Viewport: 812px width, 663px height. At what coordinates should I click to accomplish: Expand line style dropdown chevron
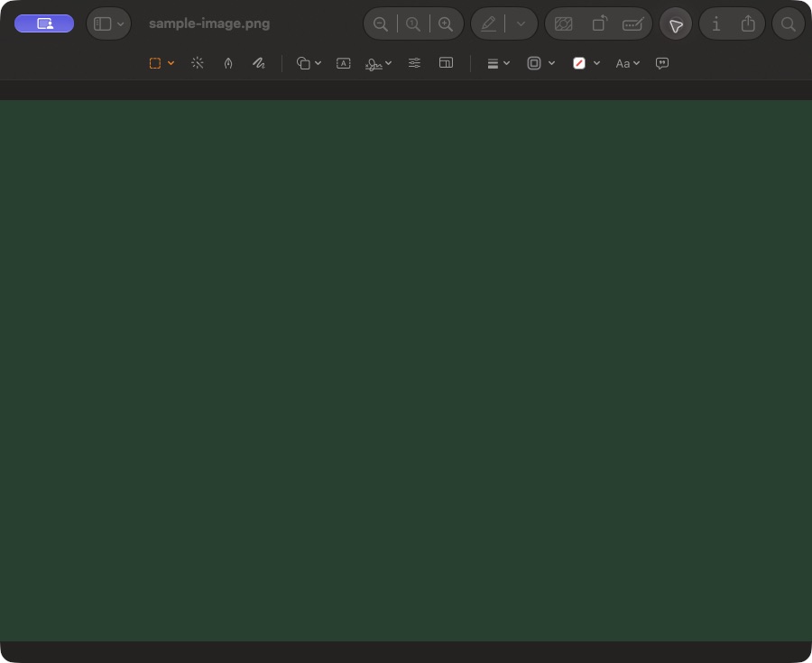pos(506,63)
